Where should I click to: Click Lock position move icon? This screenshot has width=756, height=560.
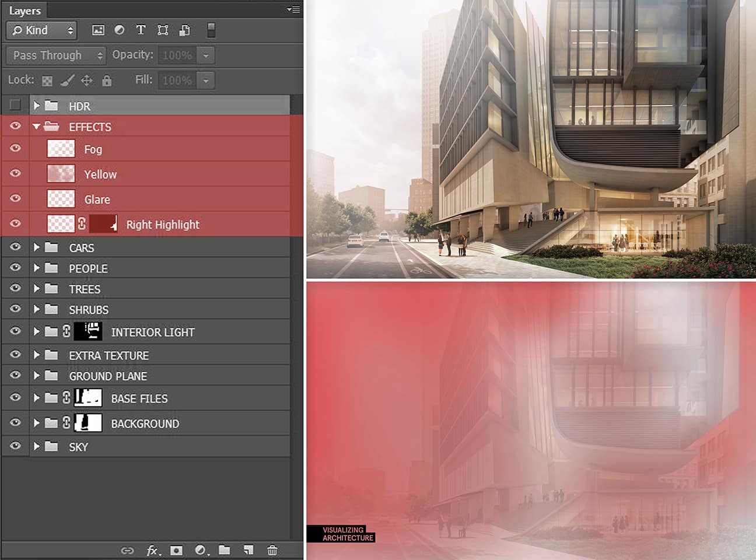(87, 80)
